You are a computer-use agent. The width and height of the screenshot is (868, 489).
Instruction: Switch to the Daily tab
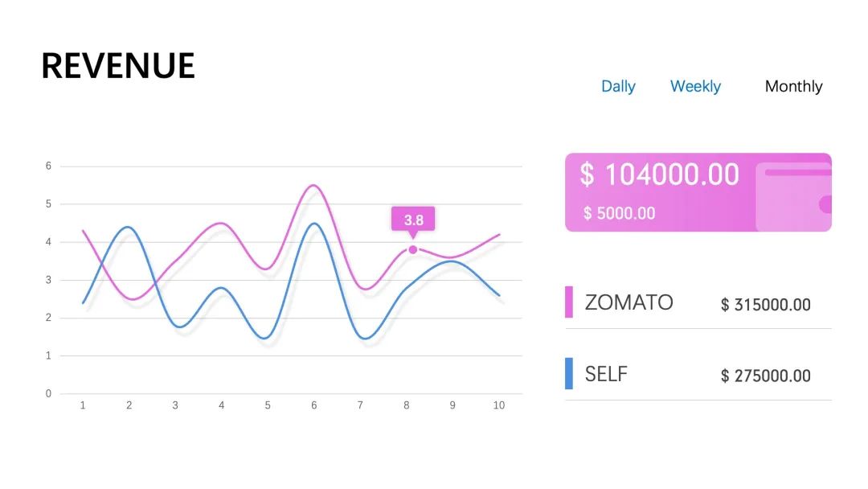pos(618,86)
